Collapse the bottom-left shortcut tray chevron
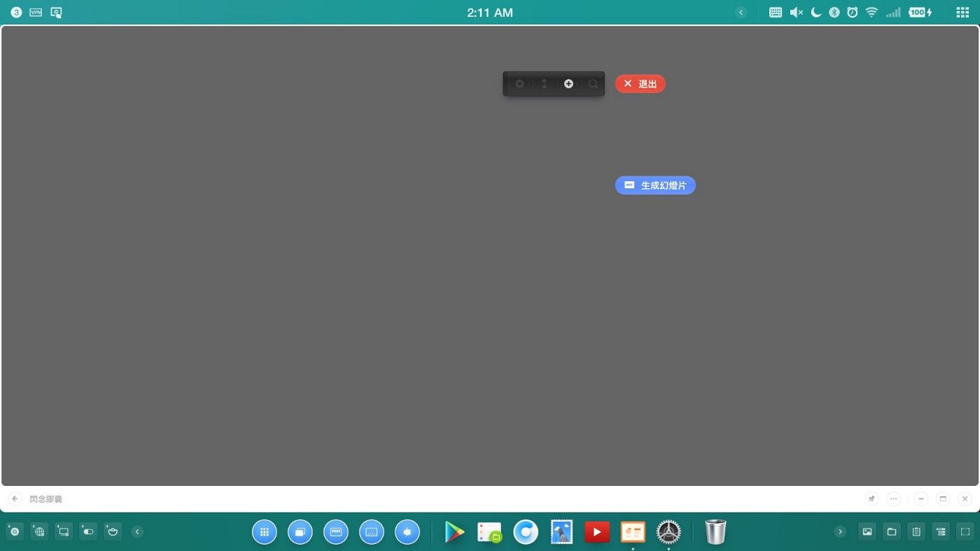Screen dimensions: 980x551 click(x=137, y=532)
